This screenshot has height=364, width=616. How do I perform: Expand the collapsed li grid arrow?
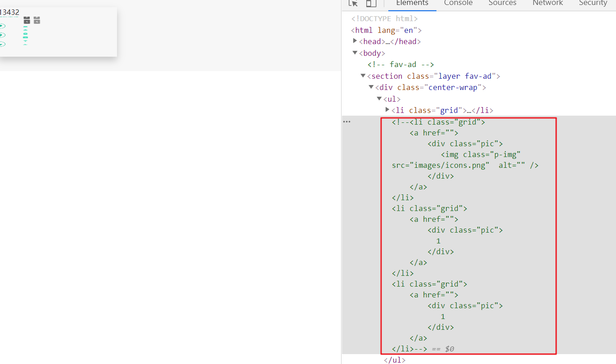387,110
